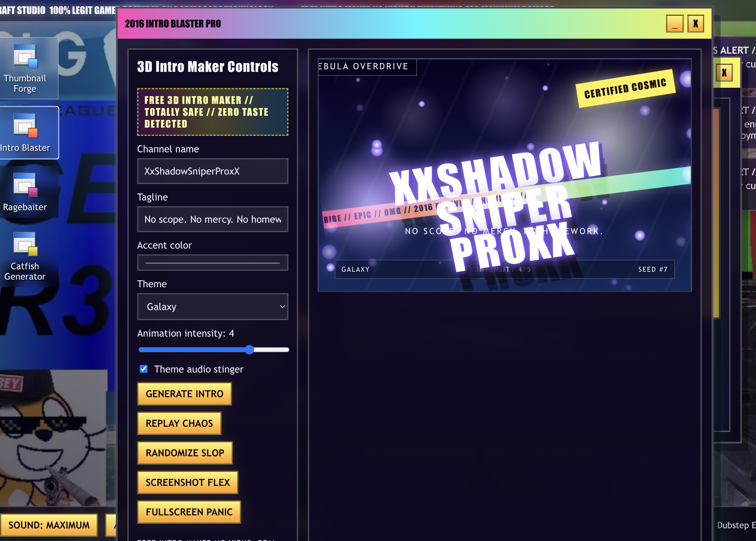
Task: Open the Accent color picker swatch
Action: [x=213, y=263]
